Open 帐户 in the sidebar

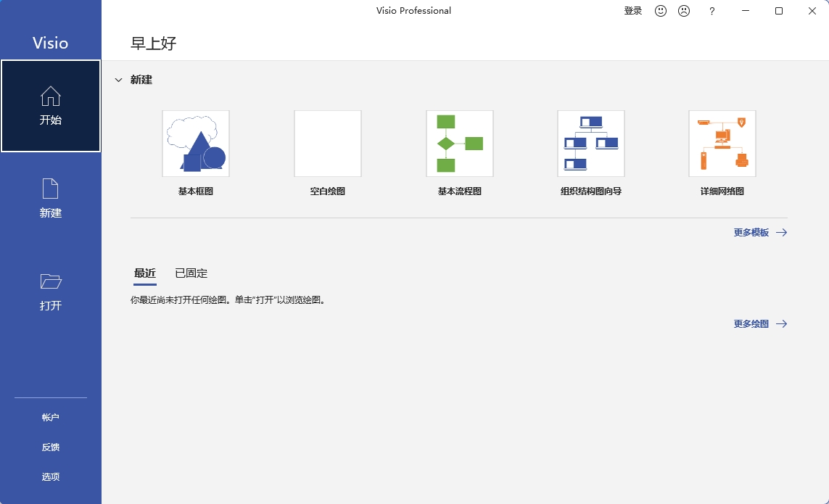(51, 418)
